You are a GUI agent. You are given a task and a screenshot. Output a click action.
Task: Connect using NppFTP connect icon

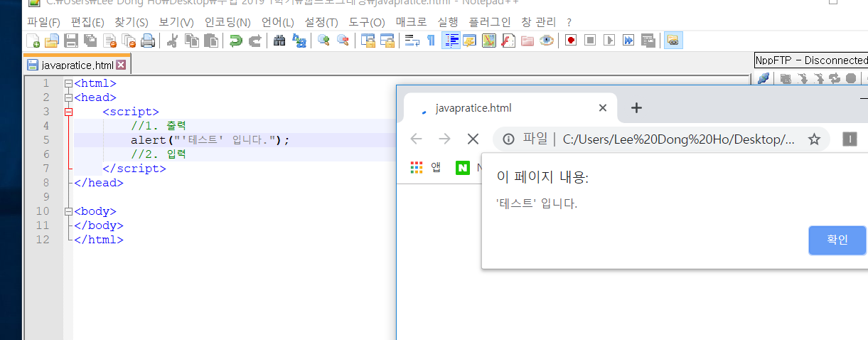pyautogui.click(x=763, y=78)
